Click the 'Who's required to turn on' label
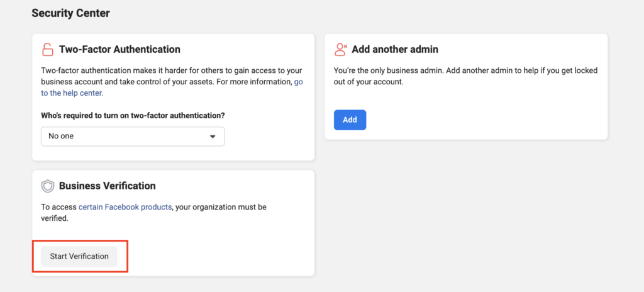 click(133, 115)
